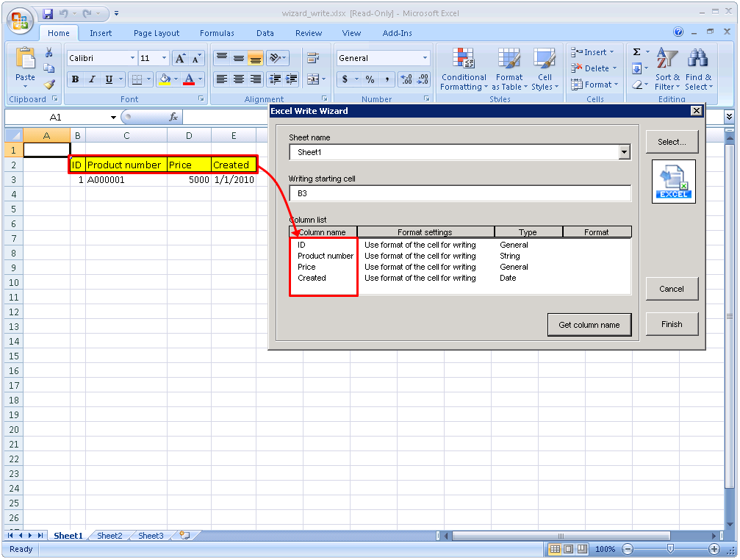Open Cell Styles gallery
This screenshot has height=560, width=740.
[x=545, y=70]
